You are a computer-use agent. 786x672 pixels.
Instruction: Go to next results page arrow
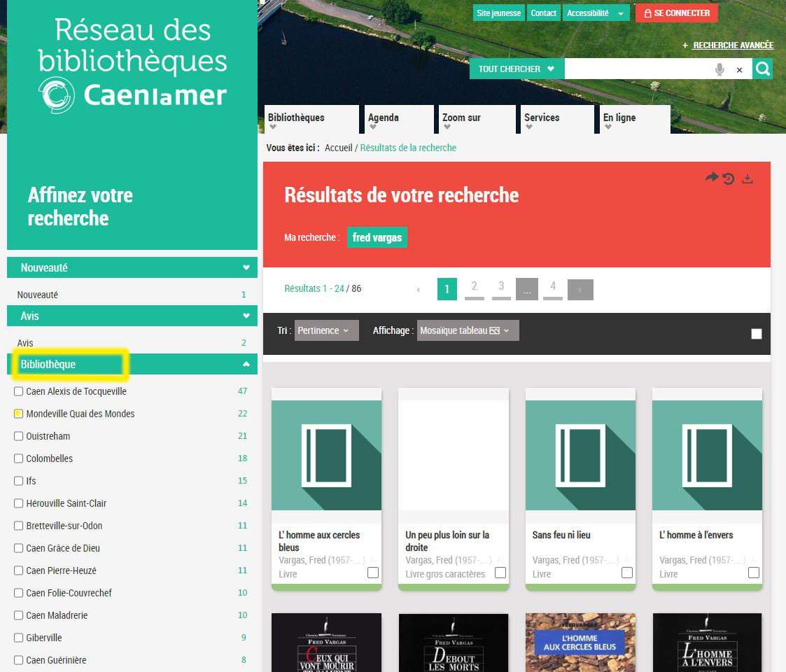click(x=580, y=289)
